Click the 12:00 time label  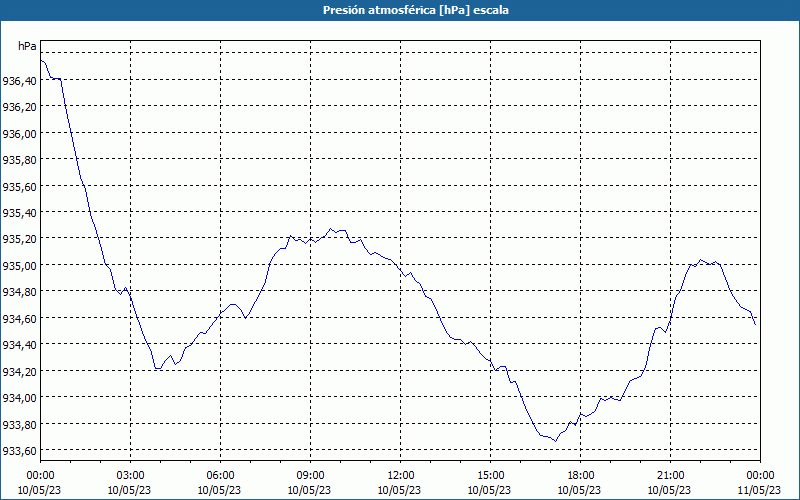401,476
